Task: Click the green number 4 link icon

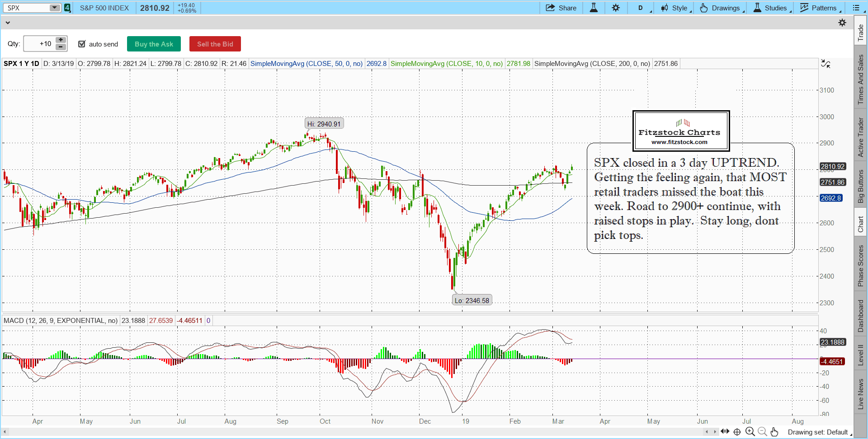Action: click(67, 8)
